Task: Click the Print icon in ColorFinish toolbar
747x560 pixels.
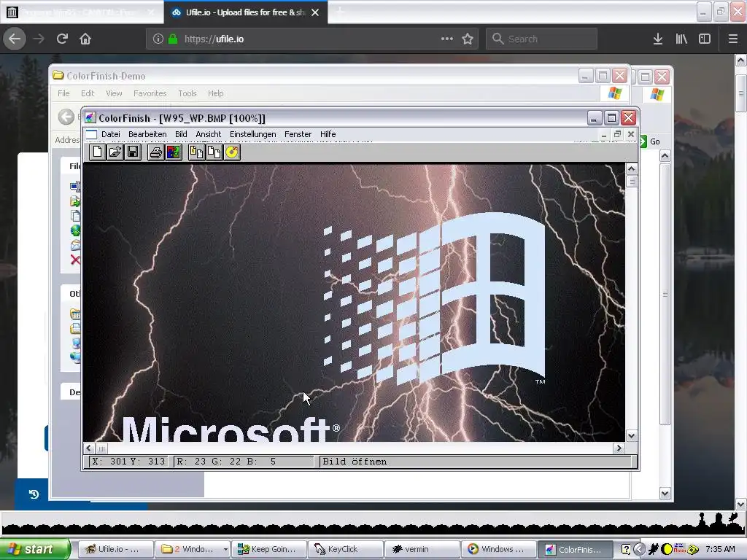Action: (x=156, y=152)
